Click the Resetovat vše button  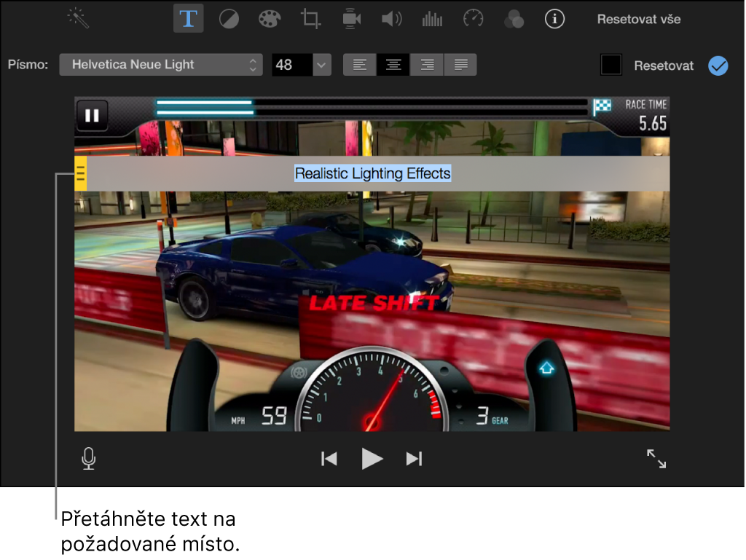coord(638,20)
